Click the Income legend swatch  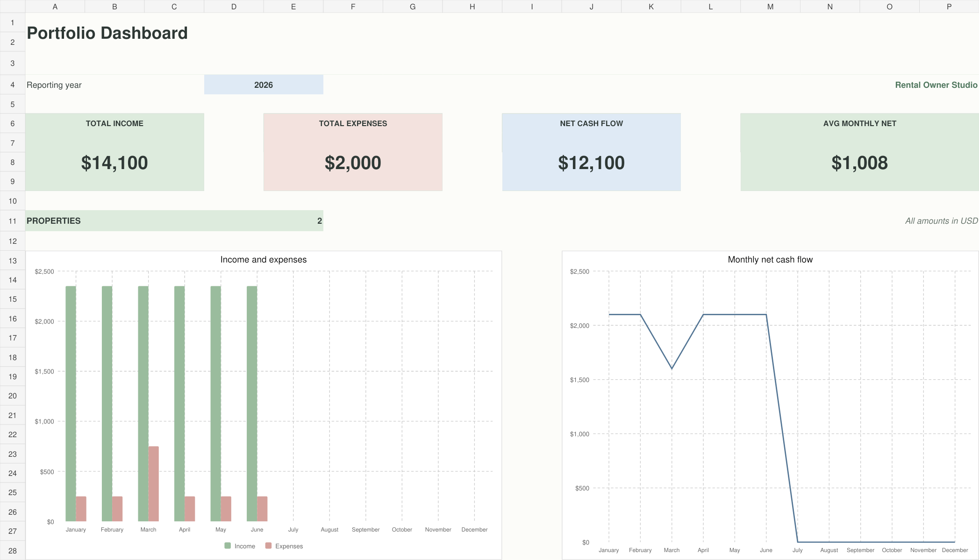click(228, 546)
